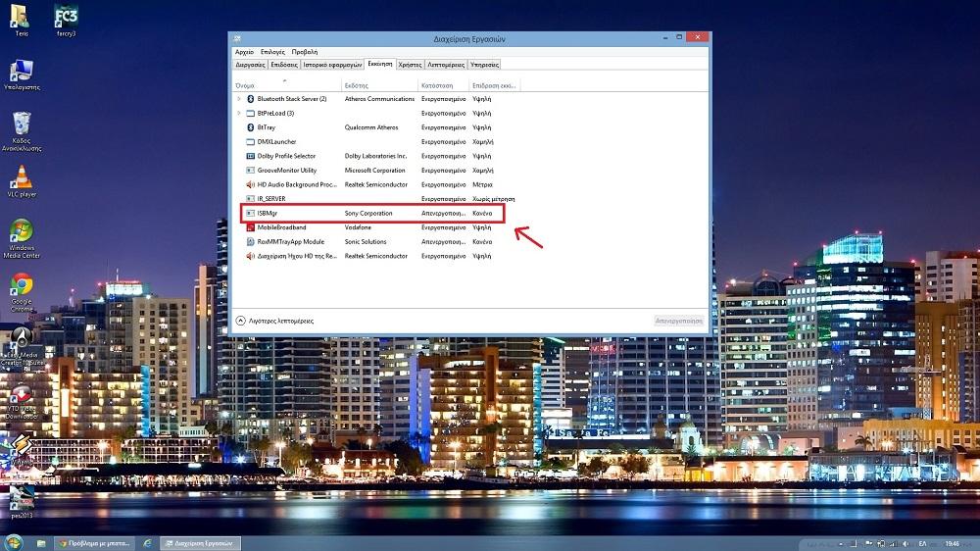Select the YTD Video Downloader shortcut
This screenshot has height=551, width=980.
[x=22, y=401]
